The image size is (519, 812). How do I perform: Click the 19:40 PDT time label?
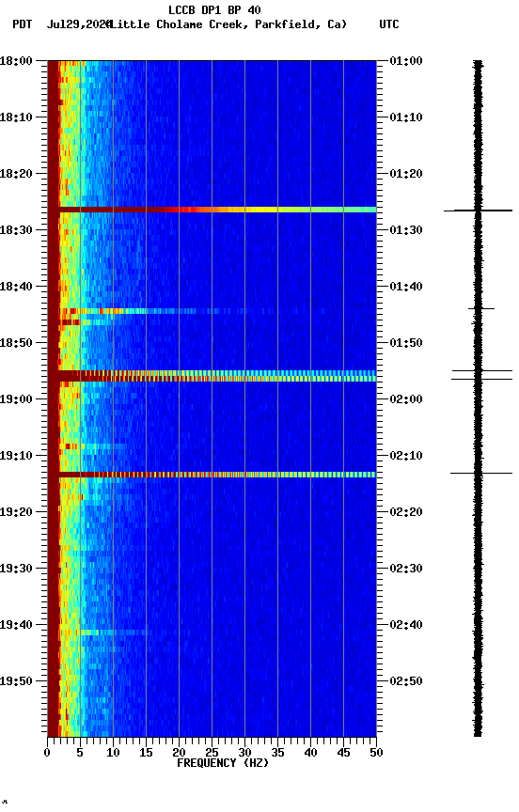(16, 626)
